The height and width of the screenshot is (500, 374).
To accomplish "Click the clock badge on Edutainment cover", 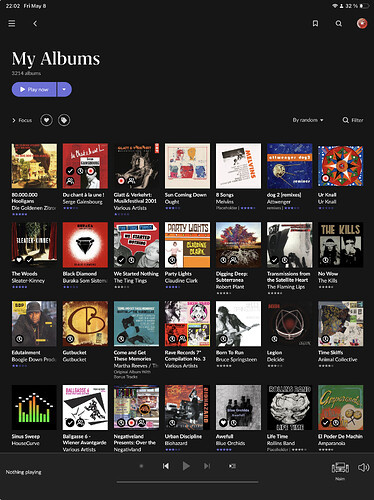I will pyautogui.click(x=19, y=339).
